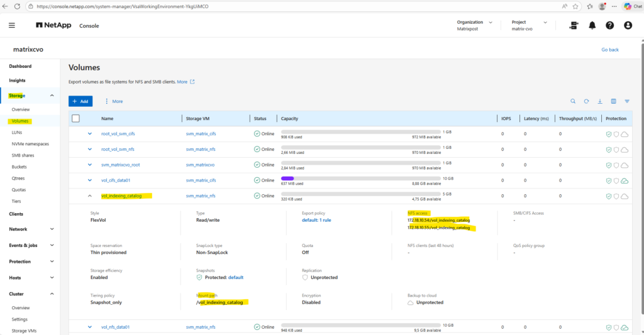
Task: Click the search icon above volumes table
Action: [573, 101]
